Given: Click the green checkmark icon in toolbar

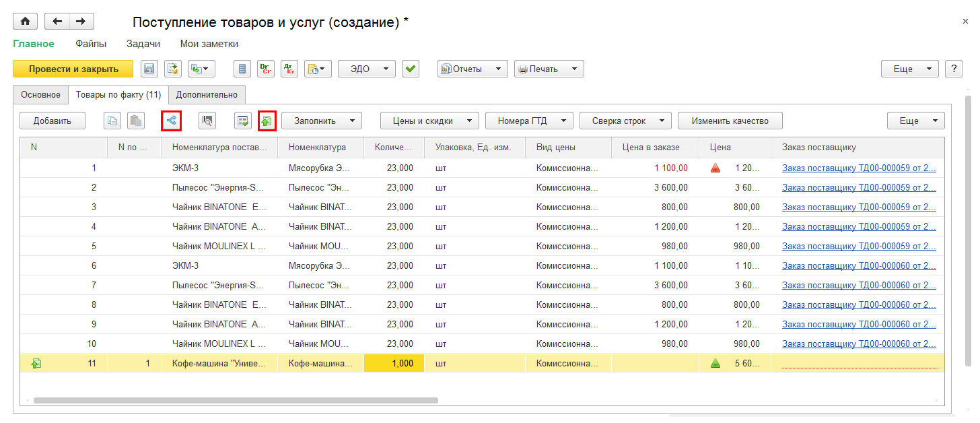Looking at the screenshot, I should click(411, 69).
